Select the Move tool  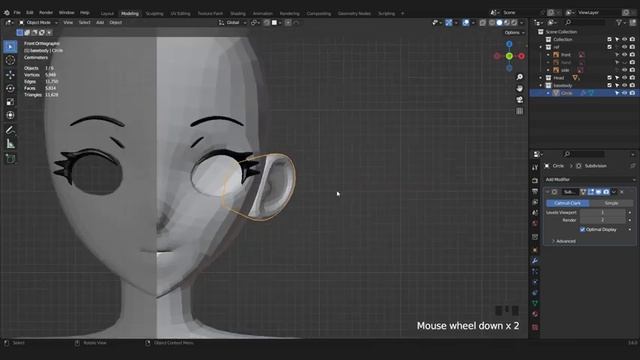tap(10, 75)
